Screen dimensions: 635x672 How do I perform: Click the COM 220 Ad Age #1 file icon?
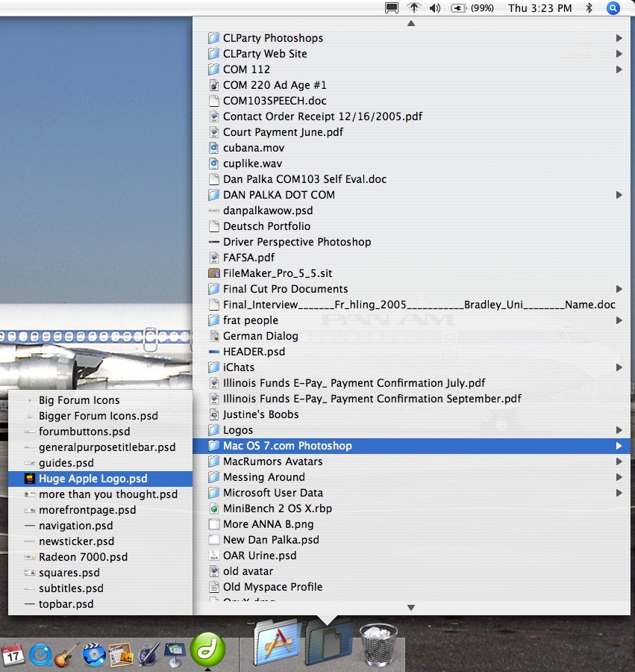[213, 85]
